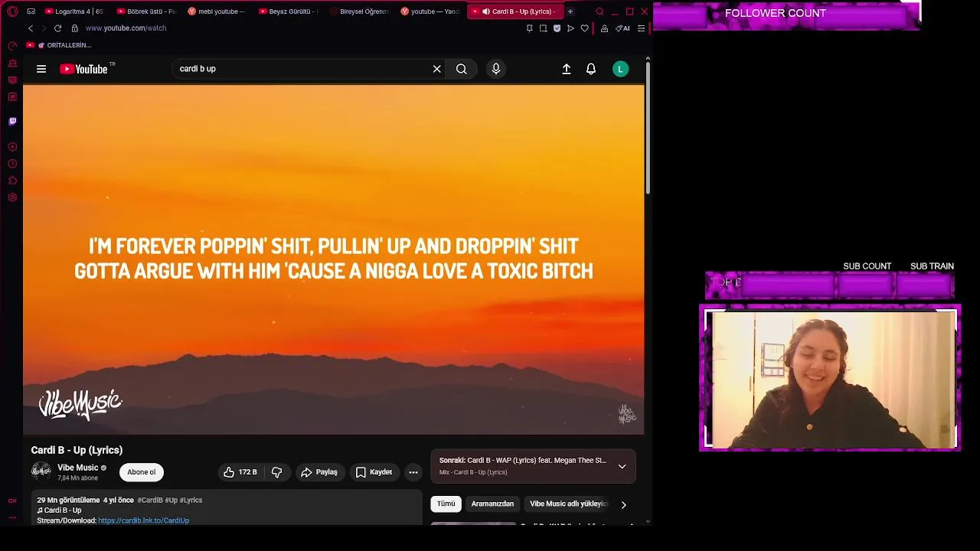This screenshot has height=551, width=980.
Task: Open the sidebar three-dots more options
Action: click(12, 517)
